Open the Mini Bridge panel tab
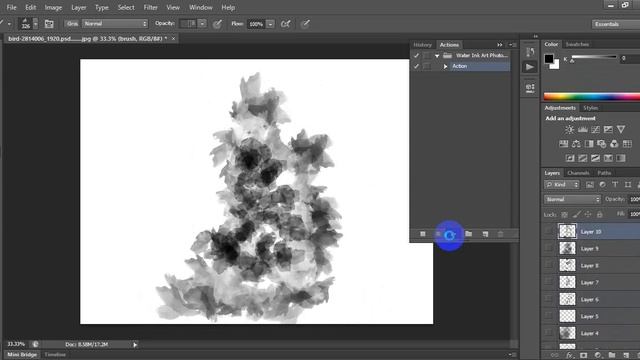The width and height of the screenshot is (640, 360). [22, 355]
